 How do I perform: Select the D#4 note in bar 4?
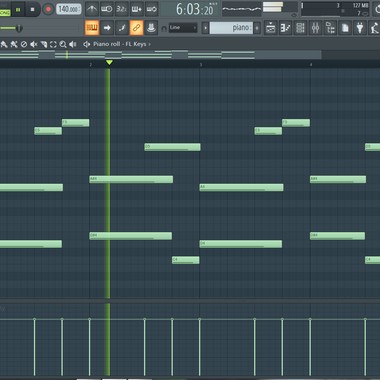(x=337, y=236)
